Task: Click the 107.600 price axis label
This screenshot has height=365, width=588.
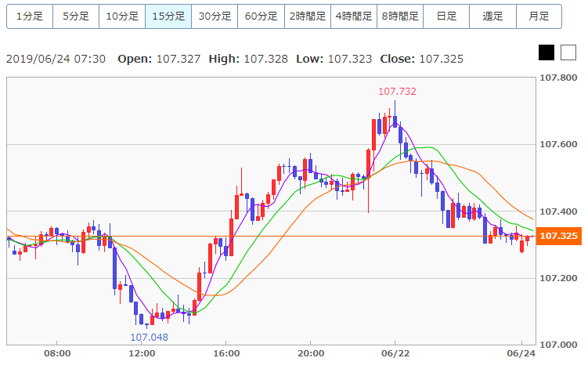Action: point(558,144)
